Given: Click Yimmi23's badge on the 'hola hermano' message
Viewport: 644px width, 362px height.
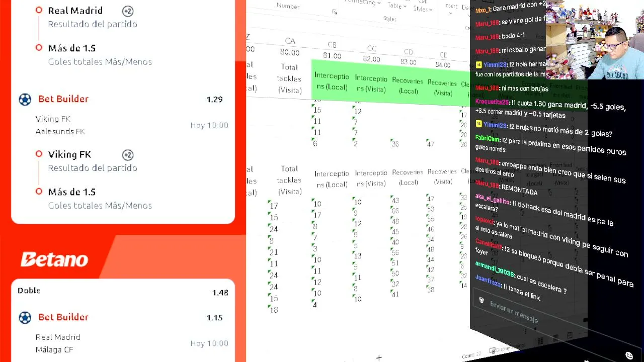Looking at the screenshot, I should (478, 65).
